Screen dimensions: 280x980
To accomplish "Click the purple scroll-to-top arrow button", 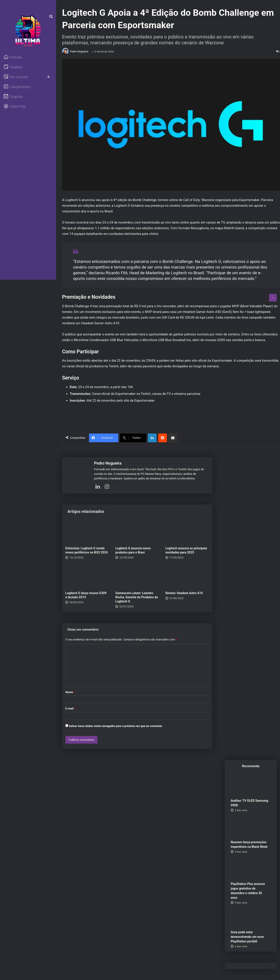I will click(x=273, y=298).
